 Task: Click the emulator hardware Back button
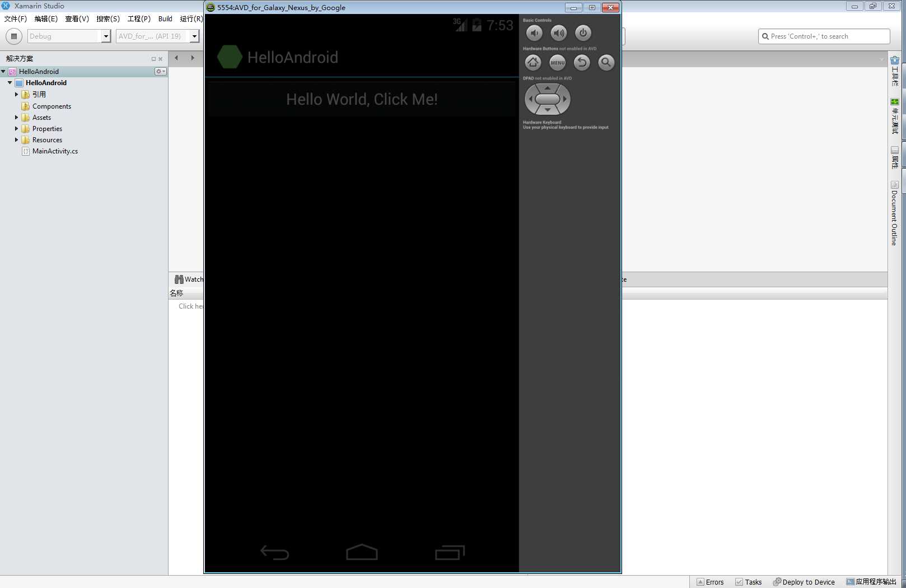point(582,63)
